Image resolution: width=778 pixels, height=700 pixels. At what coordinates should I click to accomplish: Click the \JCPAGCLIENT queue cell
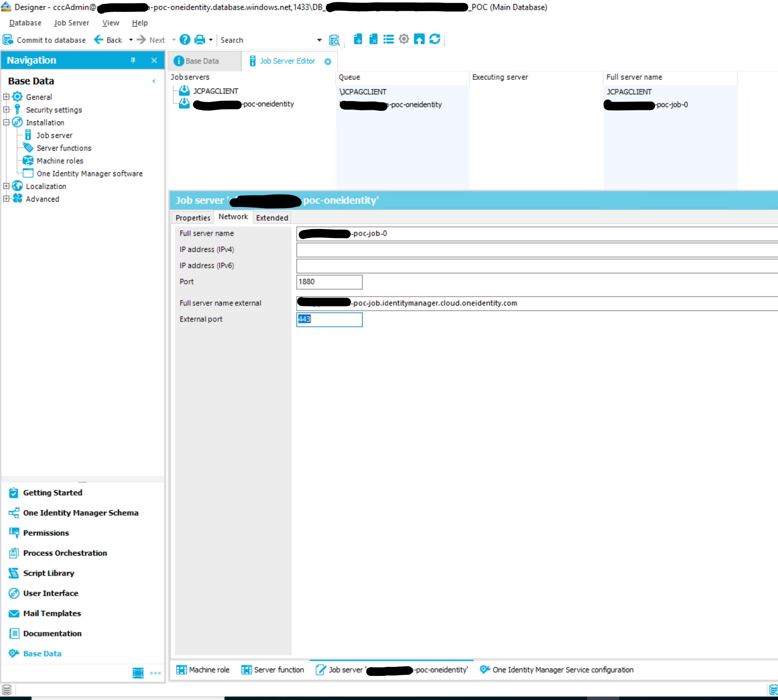[x=363, y=92]
